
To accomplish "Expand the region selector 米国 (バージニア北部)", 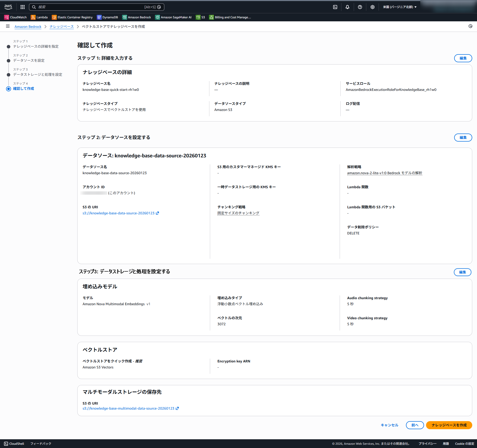I will pyautogui.click(x=400, y=7).
